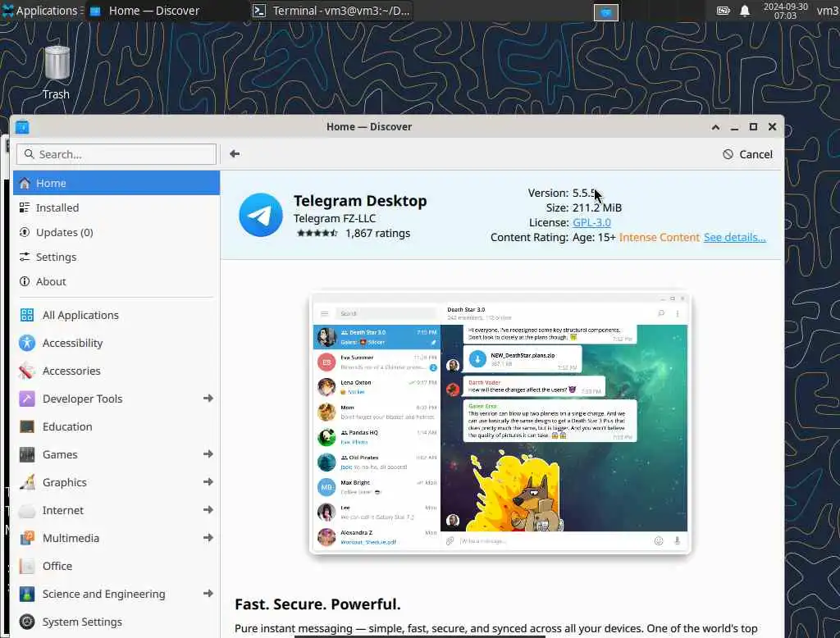Click the Telegram FZ-LLC developer name
This screenshot has width=840, height=638.
(x=335, y=218)
